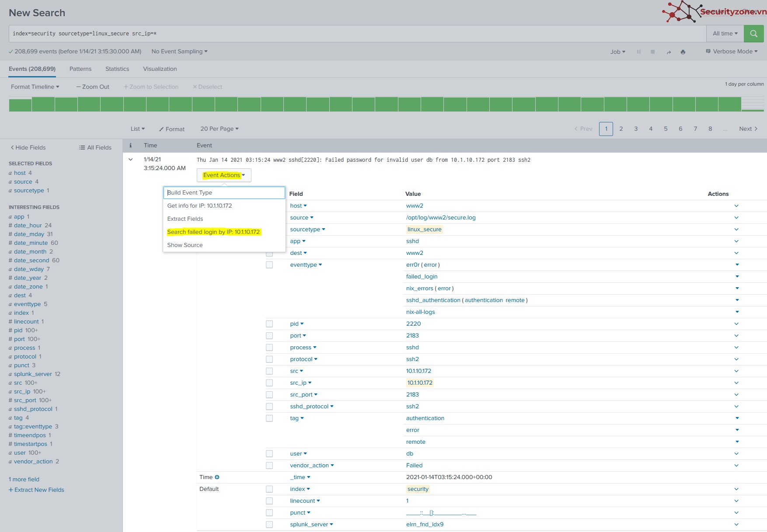Select Build Event Type menu item
767x532 pixels.
pos(224,193)
